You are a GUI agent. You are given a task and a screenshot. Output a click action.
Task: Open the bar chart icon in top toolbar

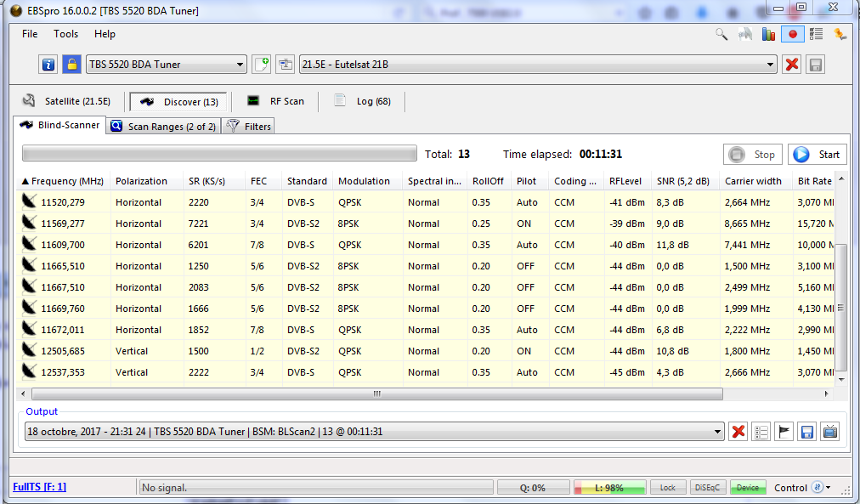(x=769, y=34)
